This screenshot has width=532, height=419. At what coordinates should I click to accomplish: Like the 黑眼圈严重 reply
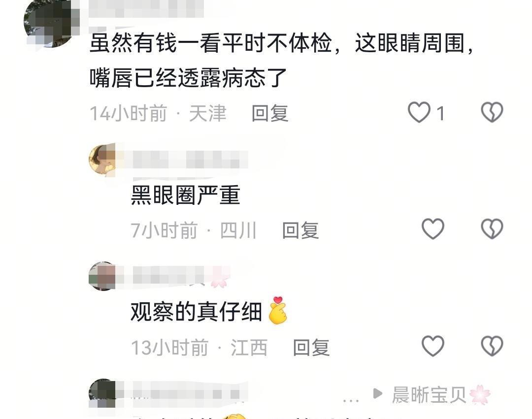[x=433, y=229]
